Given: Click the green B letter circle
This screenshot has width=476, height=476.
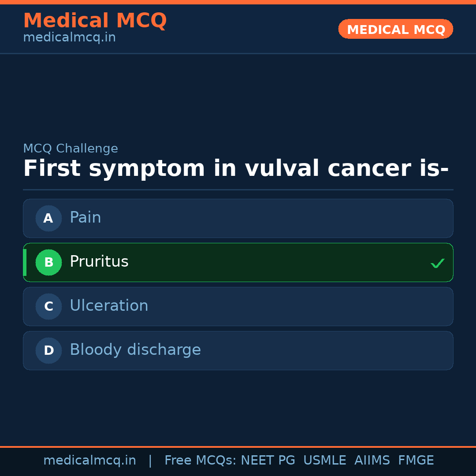Looking at the screenshot, I should click(x=48, y=262).
